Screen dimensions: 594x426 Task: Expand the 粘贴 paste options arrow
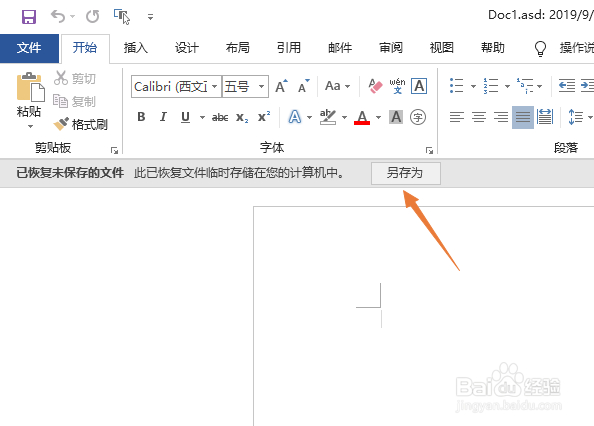pyautogui.click(x=30, y=126)
